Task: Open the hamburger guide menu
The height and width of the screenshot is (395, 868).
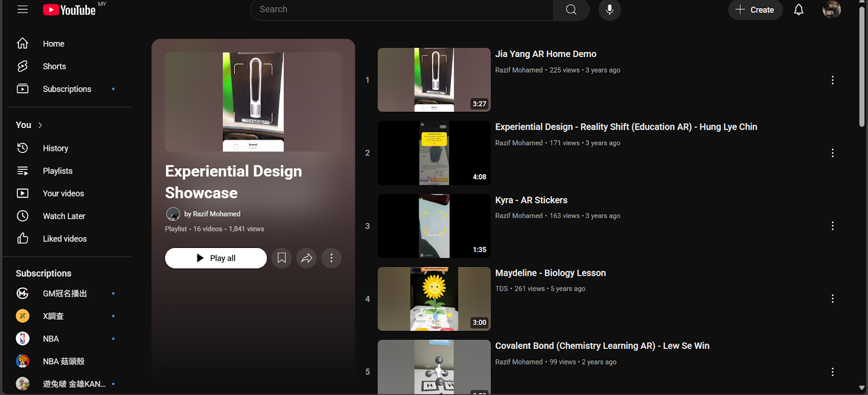Action: (22, 9)
